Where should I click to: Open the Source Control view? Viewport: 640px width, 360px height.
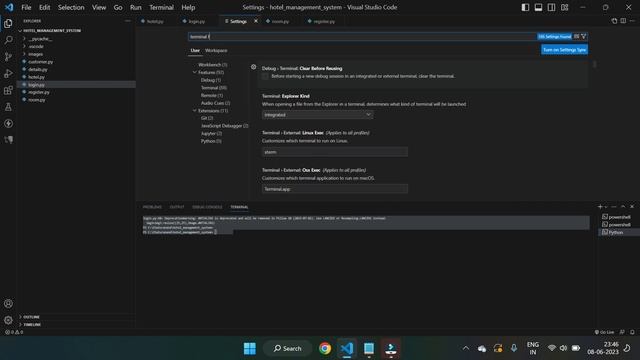pos(8,57)
